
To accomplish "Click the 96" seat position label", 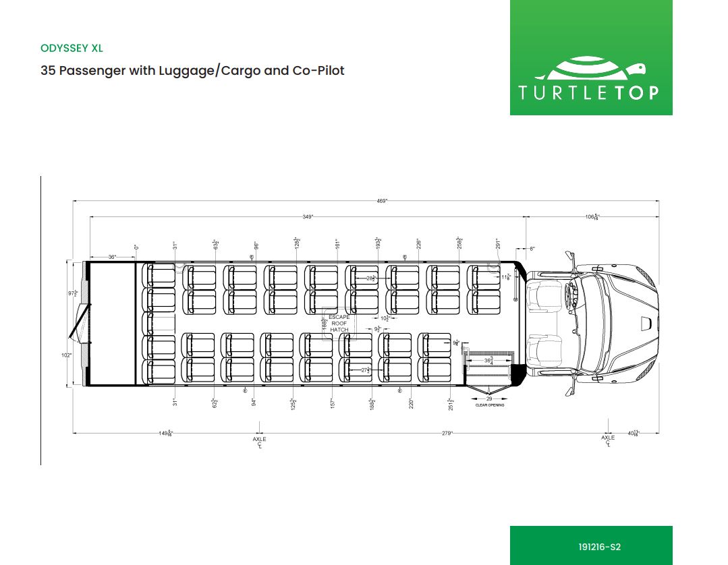I will point(255,245).
